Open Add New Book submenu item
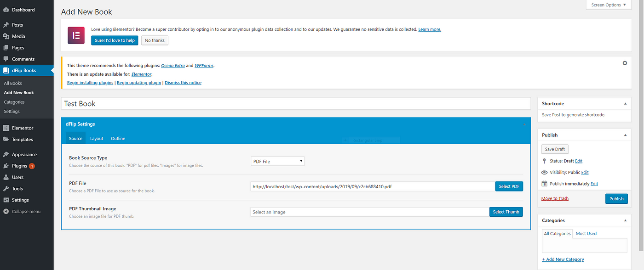Image resolution: width=644 pixels, height=270 pixels. 19,93
